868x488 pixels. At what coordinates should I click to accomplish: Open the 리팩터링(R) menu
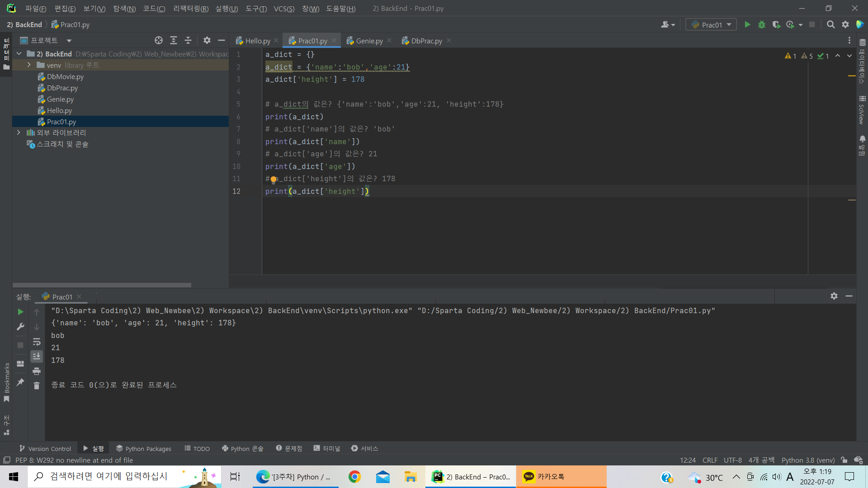(190, 9)
